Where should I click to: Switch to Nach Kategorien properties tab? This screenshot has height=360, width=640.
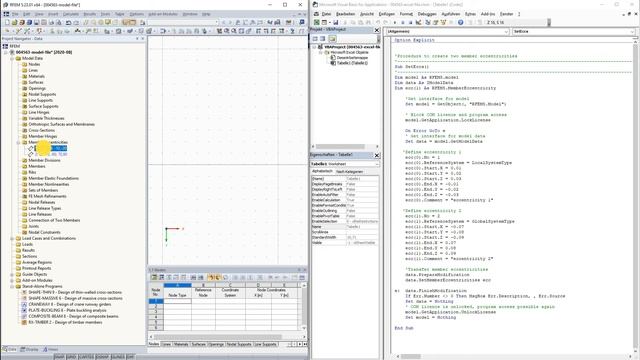click(349, 171)
